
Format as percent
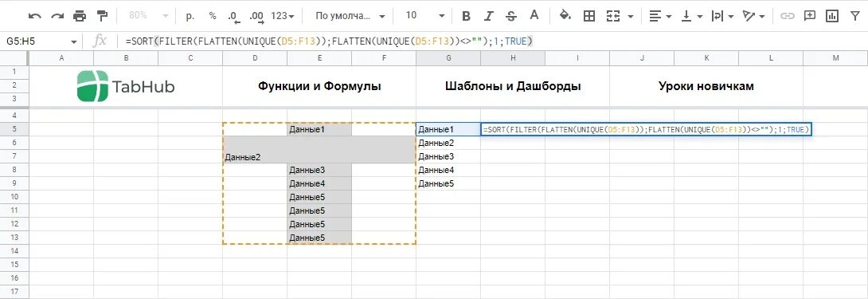213,15
